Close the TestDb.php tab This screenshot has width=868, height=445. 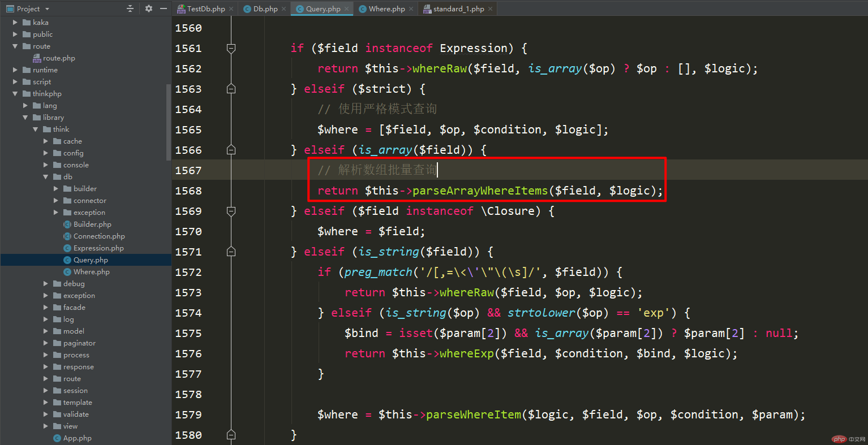pyautogui.click(x=231, y=8)
